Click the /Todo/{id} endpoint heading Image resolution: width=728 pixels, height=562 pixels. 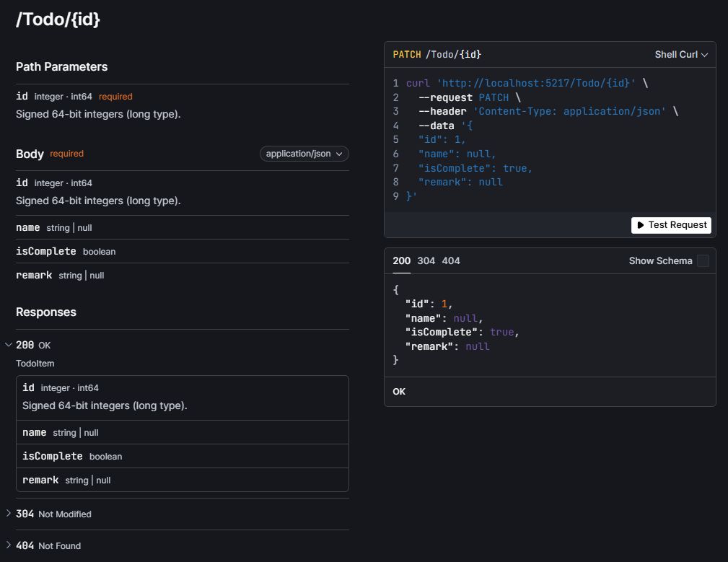pos(58,19)
